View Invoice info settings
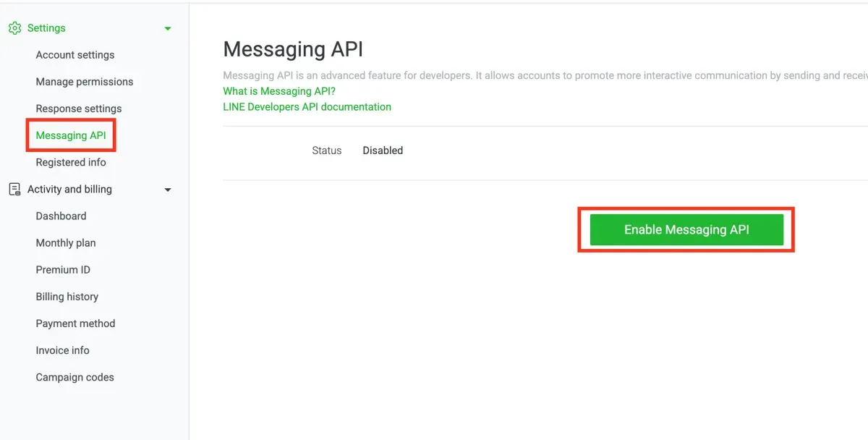The height and width of the screenshot is (440, 868). (x=63, y=350)
